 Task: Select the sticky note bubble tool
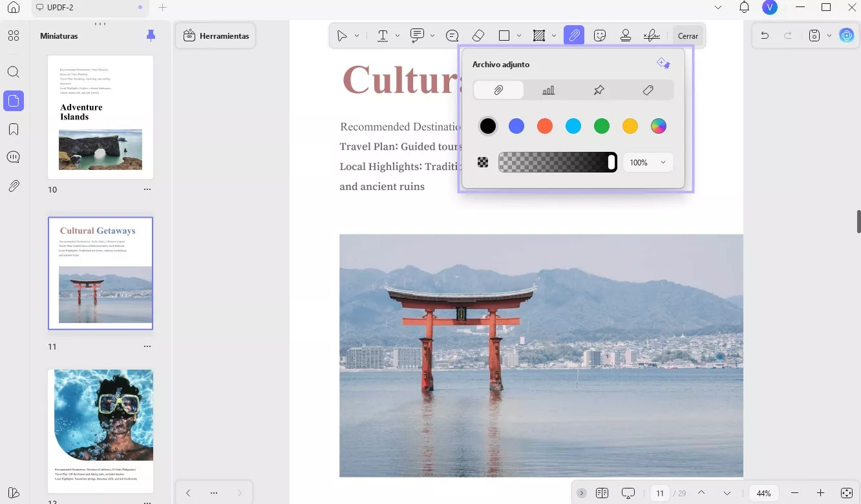452,36
